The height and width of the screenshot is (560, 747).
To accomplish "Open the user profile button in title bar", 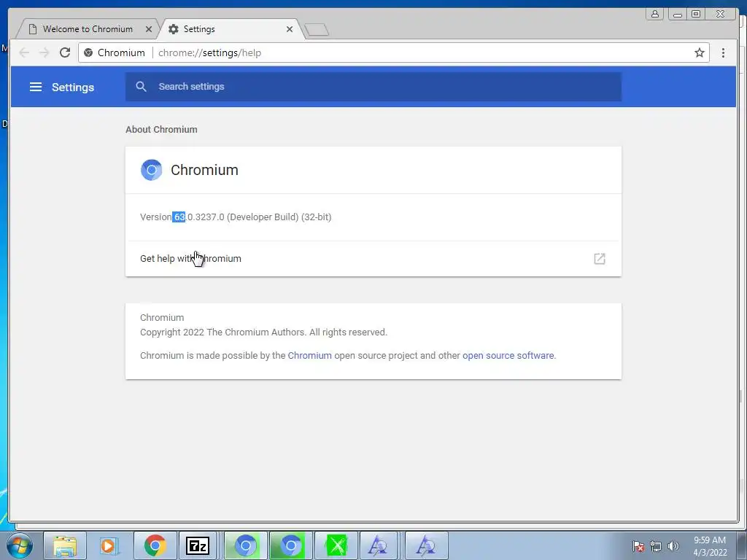I will (655, 14).
